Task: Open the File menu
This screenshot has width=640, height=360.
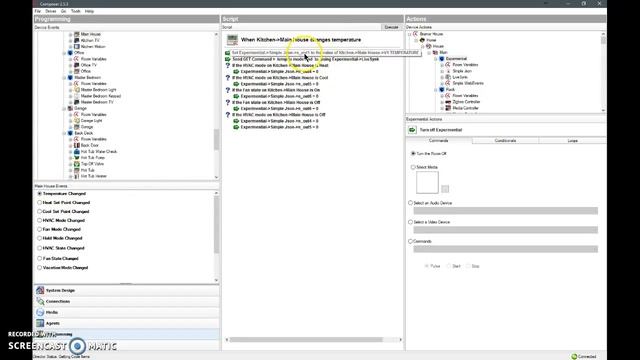Action: [x=38, y=11]
